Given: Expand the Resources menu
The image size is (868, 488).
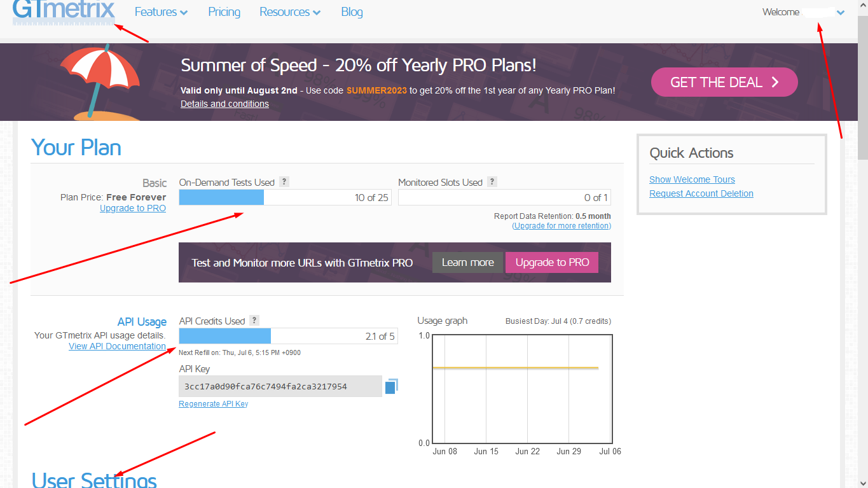Looking at the screenshot, I should [290, 12].
